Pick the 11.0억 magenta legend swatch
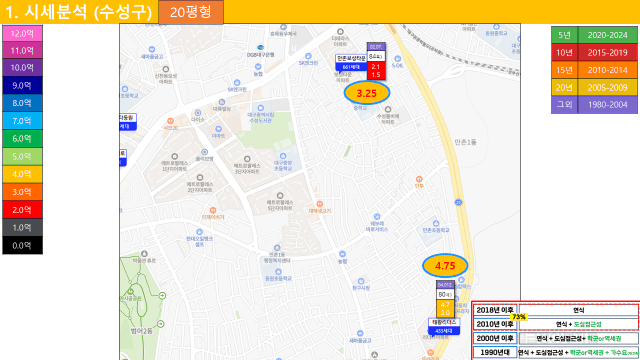Screen dimensions: 640x360 (x=22, y=51)
